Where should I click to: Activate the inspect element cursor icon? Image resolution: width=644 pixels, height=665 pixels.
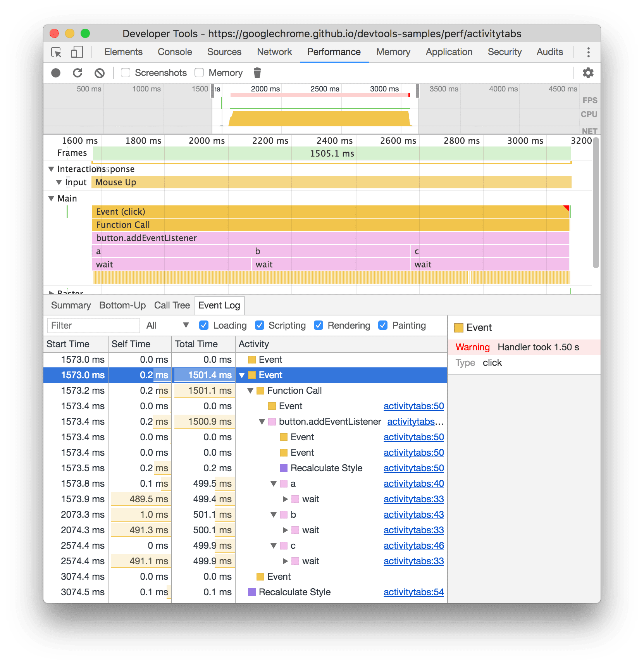click(x=56, y=52)
